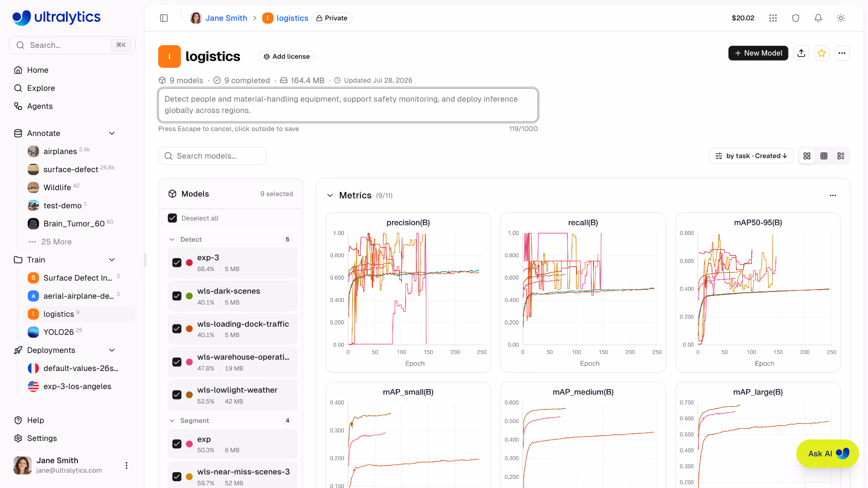Switch to table view
Screen dimensions: 868x488
tap(824, 156)
